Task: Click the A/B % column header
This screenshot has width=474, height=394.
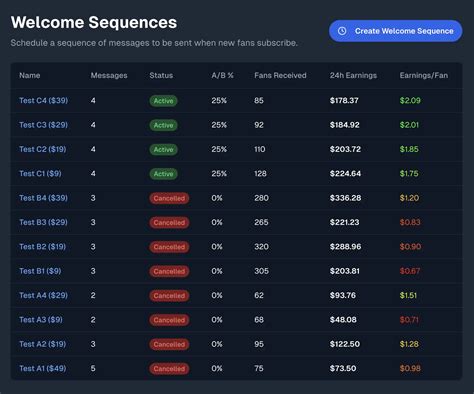Action: click(x=222, y=75)
